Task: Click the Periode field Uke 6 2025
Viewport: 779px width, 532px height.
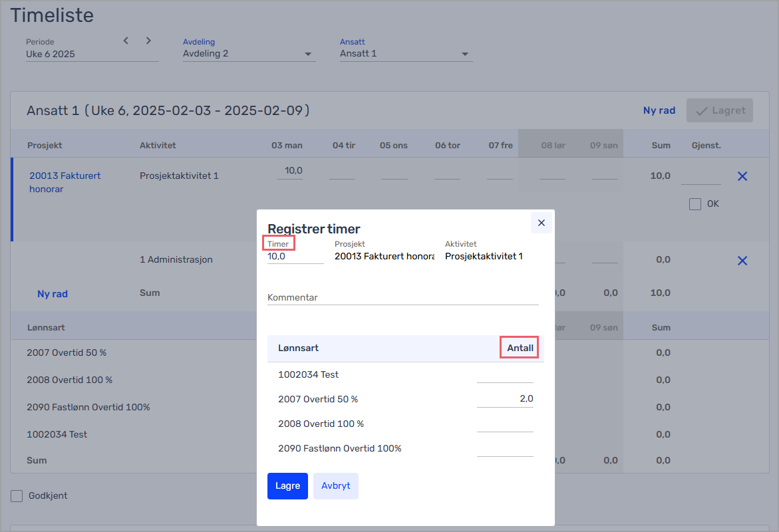Action: coord(92,54)
